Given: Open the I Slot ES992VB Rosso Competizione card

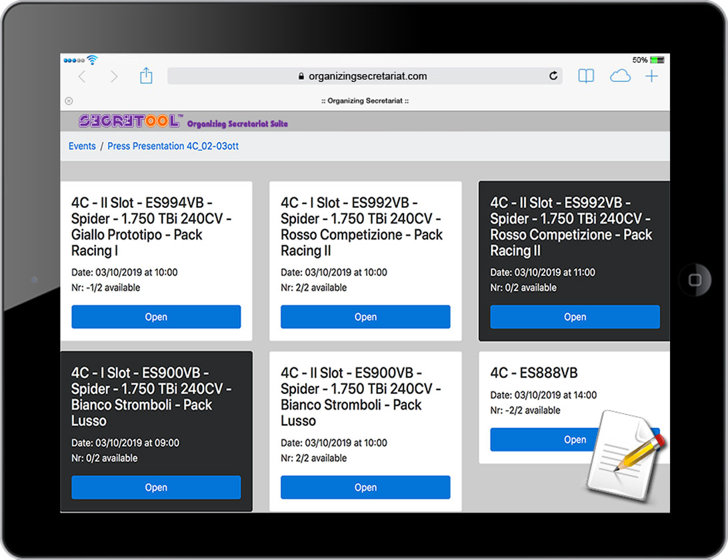Looking at the screenshot, I should 365,317.
